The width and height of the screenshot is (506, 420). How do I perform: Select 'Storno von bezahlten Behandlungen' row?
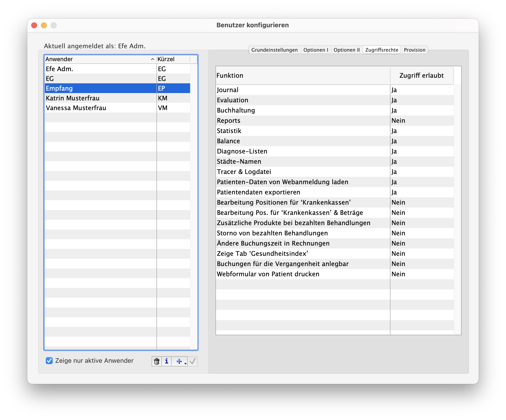tap(272, 233)
